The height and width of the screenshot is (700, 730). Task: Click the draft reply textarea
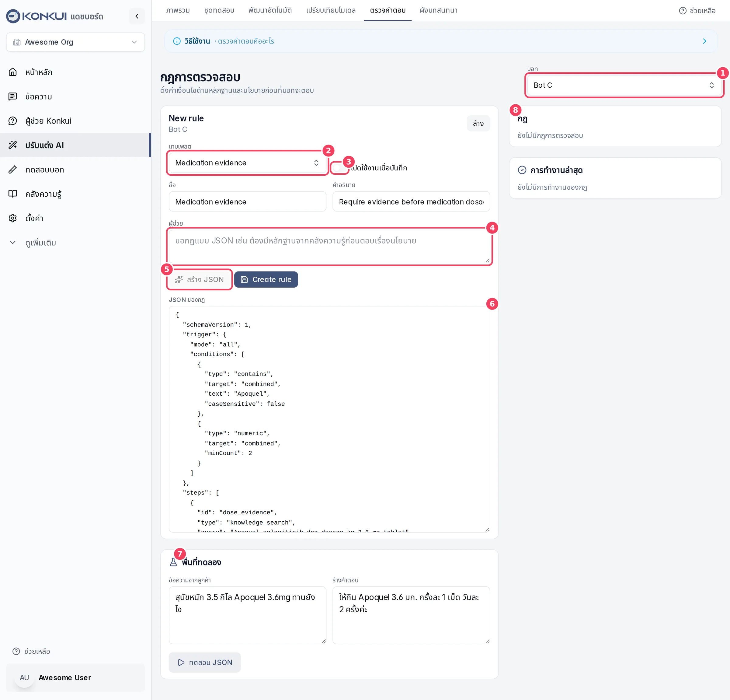(x=411, y=615)
